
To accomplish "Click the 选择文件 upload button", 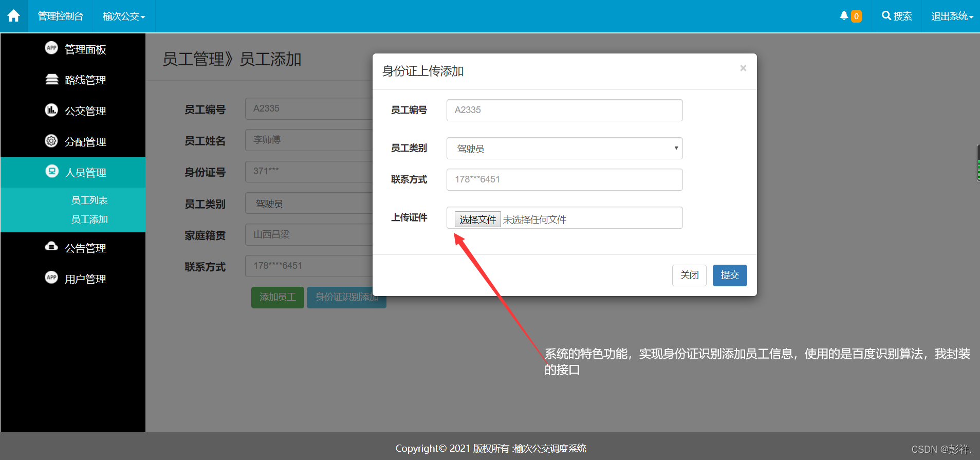I will click(x=477, y=220).
